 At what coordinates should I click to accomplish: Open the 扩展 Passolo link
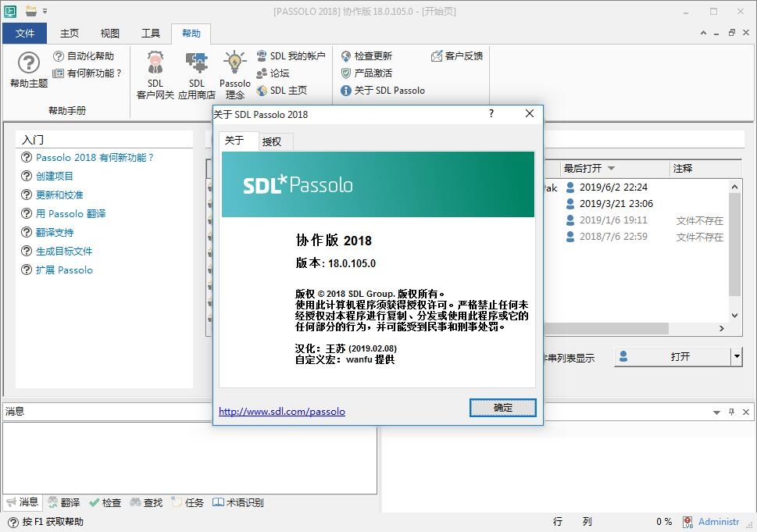coord(64,270)
